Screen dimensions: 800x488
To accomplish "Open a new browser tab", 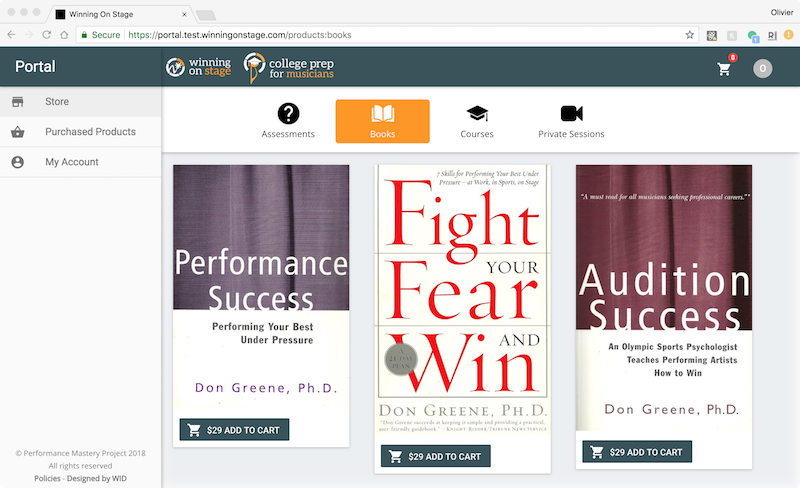I will [x=206, y=15].
